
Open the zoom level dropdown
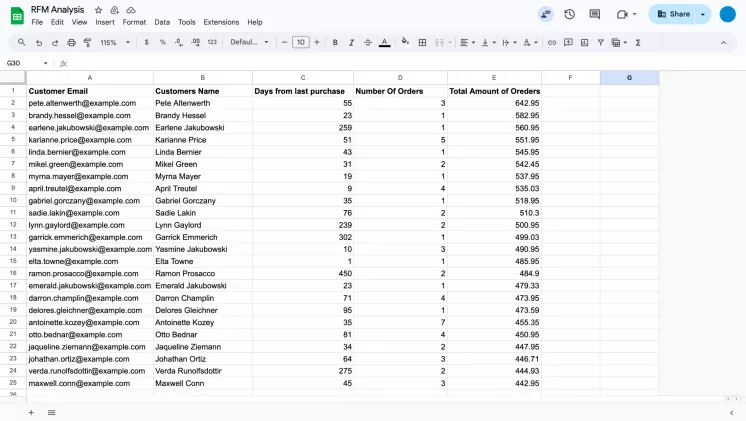[x=113, y=43]
